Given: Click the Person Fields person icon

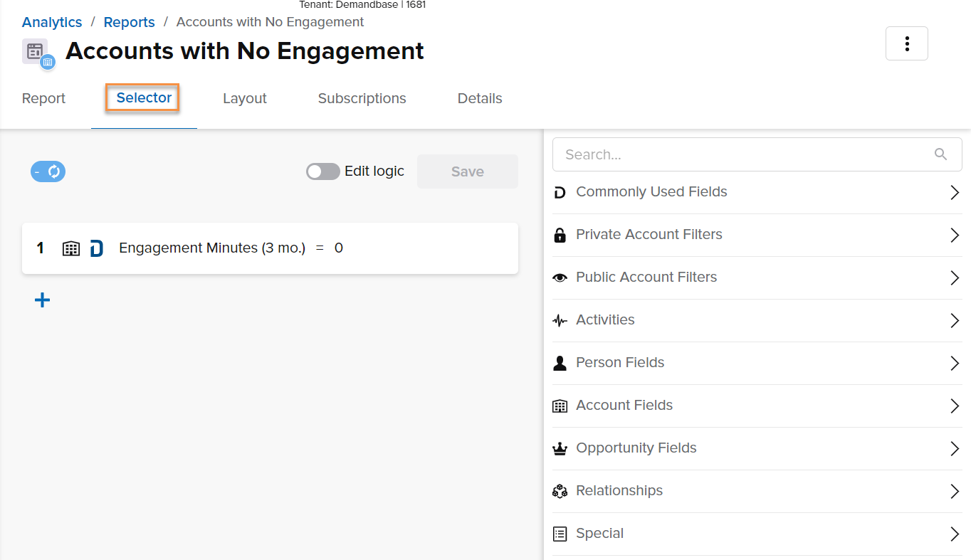Looking at the screenshot, I should tap(560, 363).
